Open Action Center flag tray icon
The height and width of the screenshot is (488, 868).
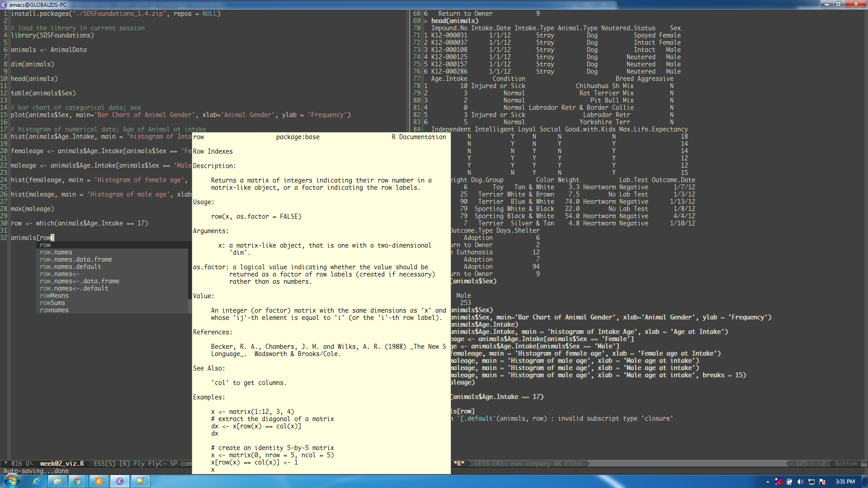pyautogui.click(x=822, y=482)
